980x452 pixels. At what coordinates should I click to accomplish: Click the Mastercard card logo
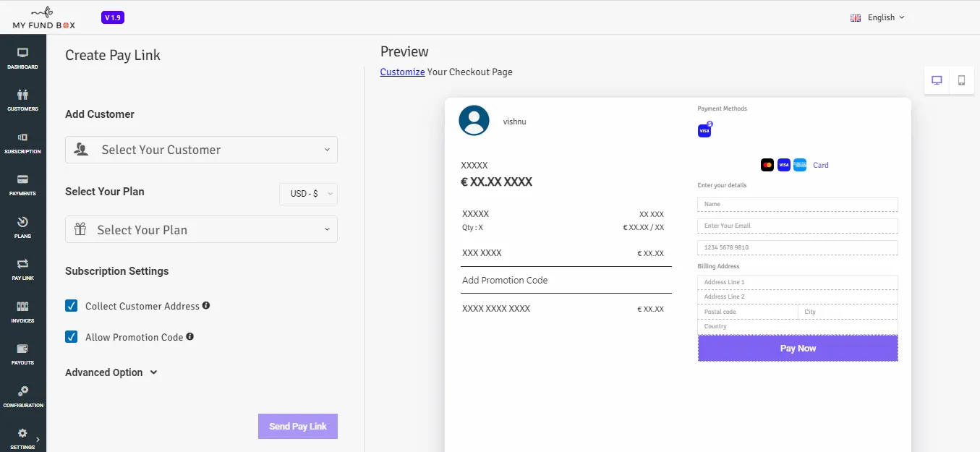click(767, 165)
